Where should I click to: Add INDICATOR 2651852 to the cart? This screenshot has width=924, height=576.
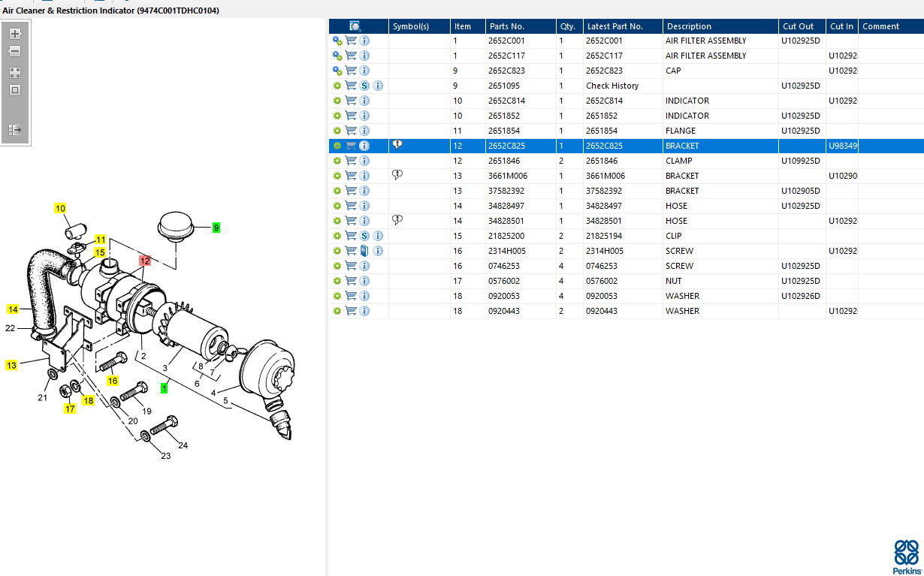351,116
